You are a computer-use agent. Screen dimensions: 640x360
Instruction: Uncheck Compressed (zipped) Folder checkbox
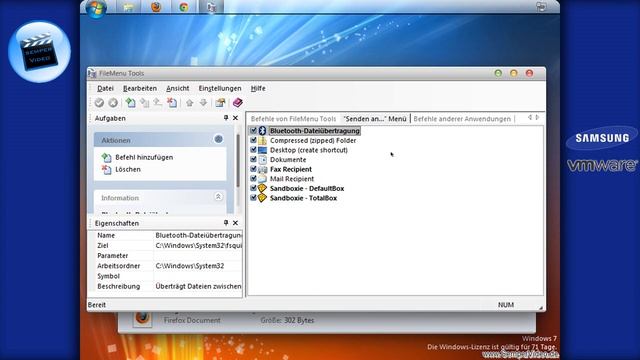click(x=253, y=140)
